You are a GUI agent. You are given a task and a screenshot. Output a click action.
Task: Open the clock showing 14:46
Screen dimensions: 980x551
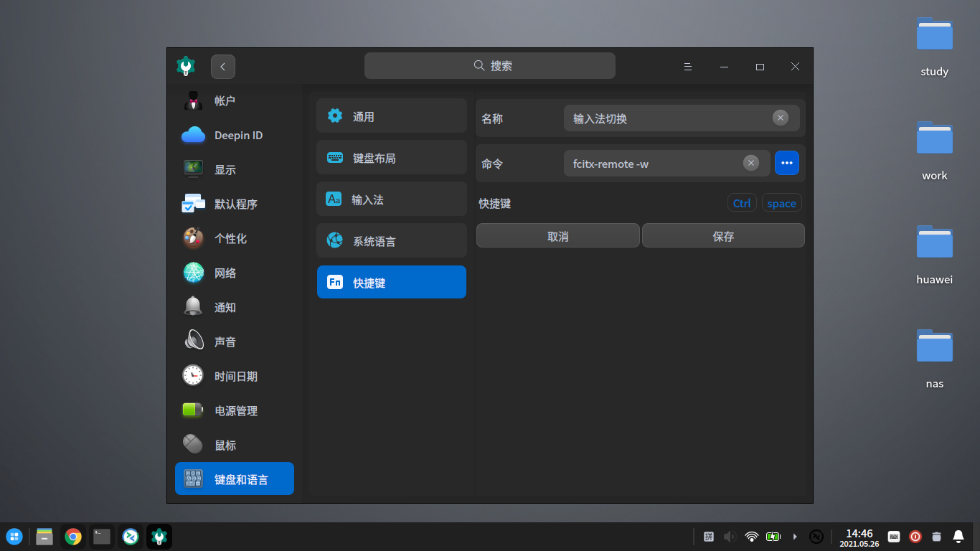point(859,537)
